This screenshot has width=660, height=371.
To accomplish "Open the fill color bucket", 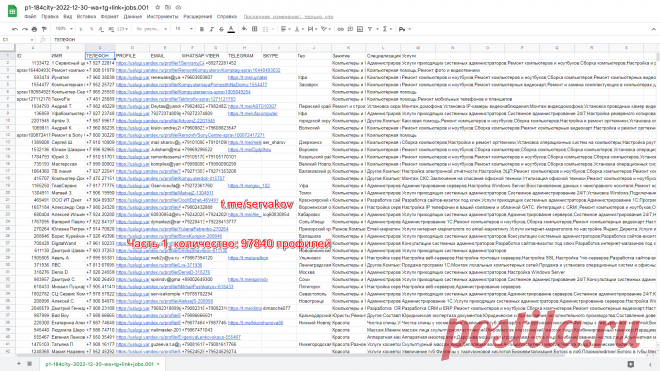I will [x=244, y=29].
